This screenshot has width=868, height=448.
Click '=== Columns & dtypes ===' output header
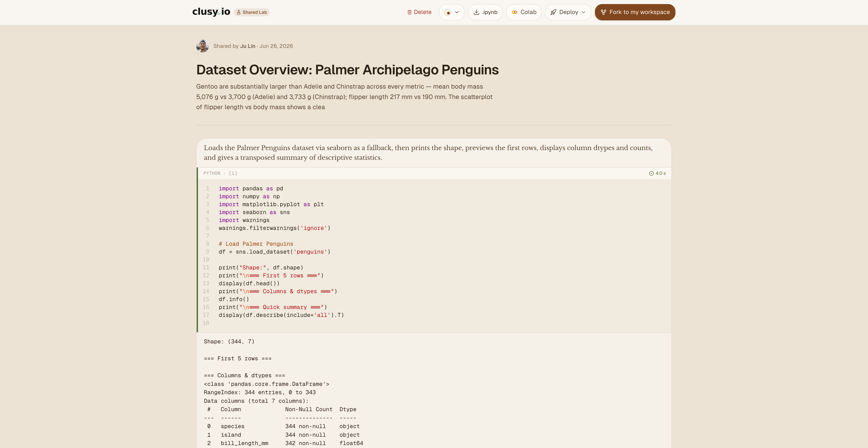244,375
